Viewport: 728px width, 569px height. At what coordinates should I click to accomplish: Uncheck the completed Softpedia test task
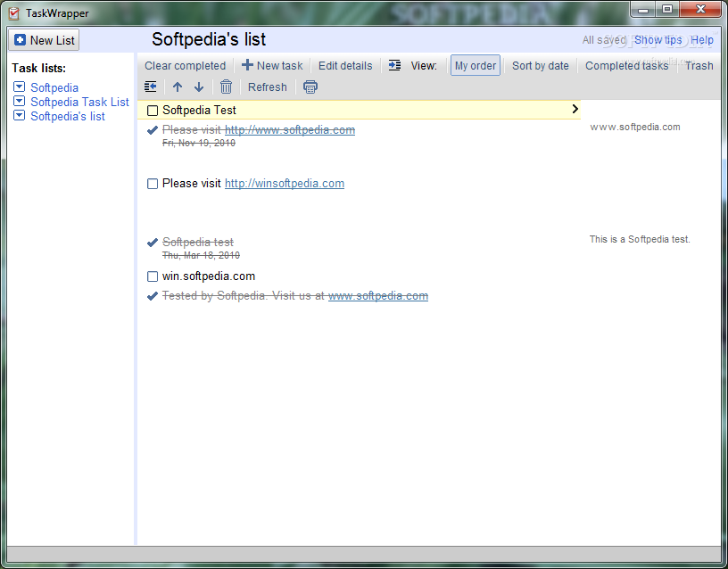(153, 243)
